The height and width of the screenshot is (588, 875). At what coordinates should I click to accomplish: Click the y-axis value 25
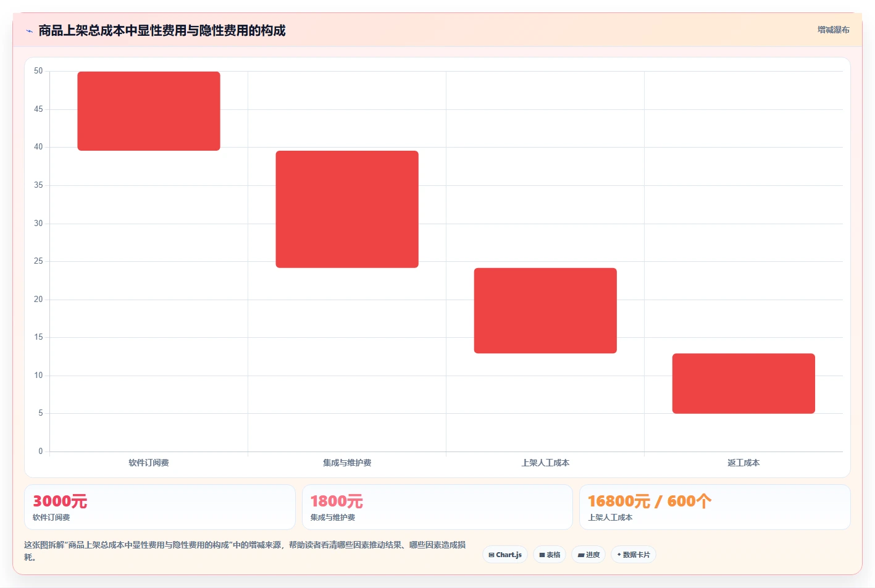click(x=38, y=261)
